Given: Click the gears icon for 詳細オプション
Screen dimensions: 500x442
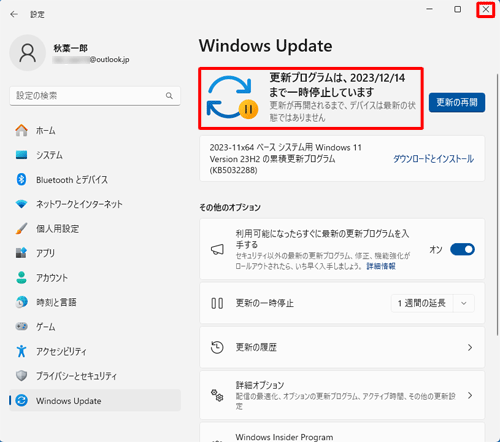Looking at the screenshot, I should click(x=217, y=395).
